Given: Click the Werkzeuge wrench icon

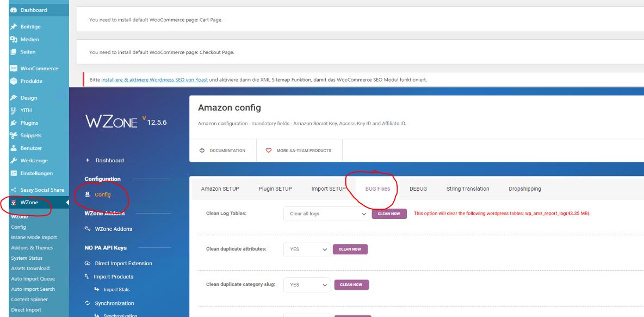Looking at the screenshot, I should tap(14, 161).
